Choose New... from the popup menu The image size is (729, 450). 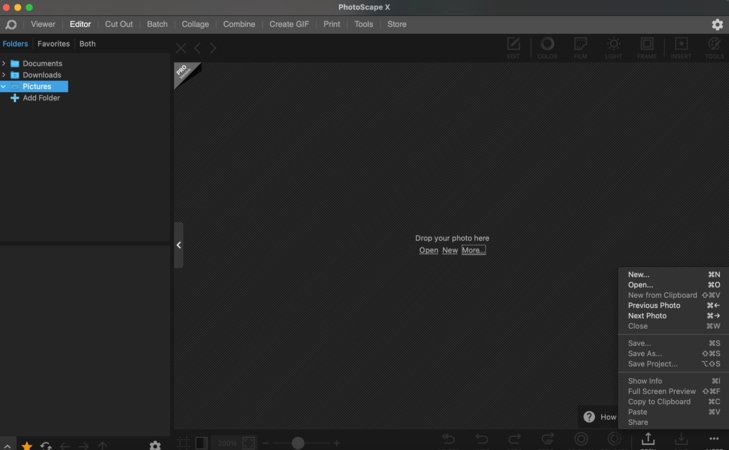673,275
